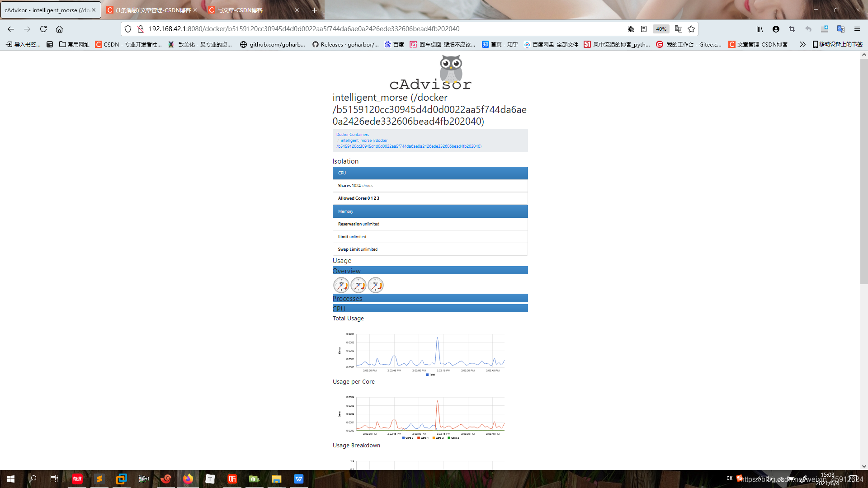Screen dimensions: 868x488
Task: Open the Firefox account icon
Action: [776, 29]
